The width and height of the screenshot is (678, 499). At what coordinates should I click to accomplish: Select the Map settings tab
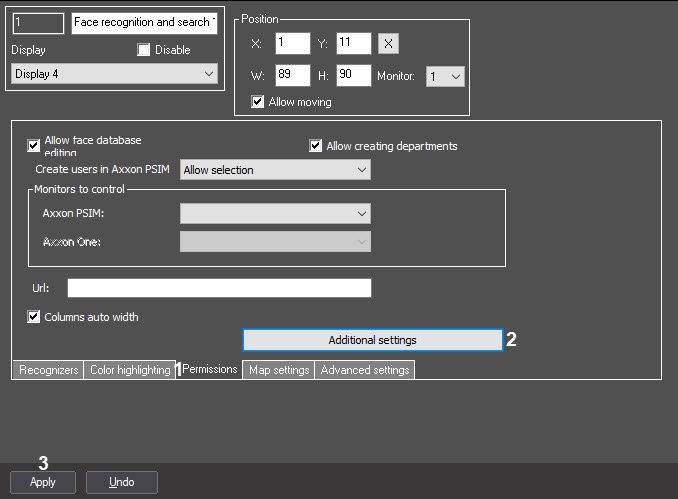coord(279,370)
